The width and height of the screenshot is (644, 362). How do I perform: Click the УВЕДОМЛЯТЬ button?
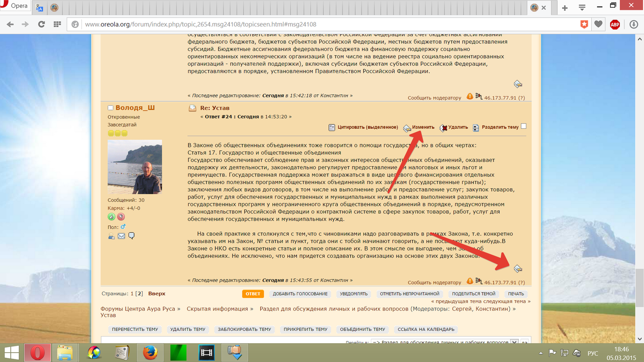pos(353,294)
